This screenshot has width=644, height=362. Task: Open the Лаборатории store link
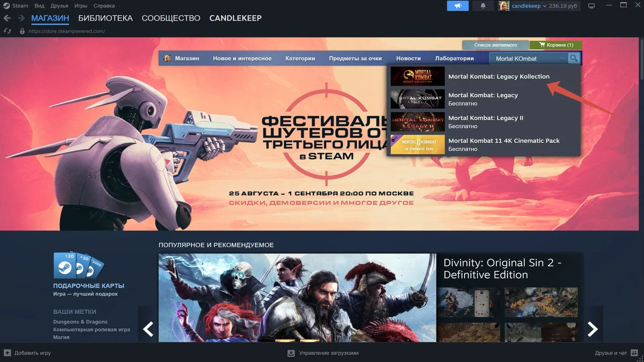(454, 58)
